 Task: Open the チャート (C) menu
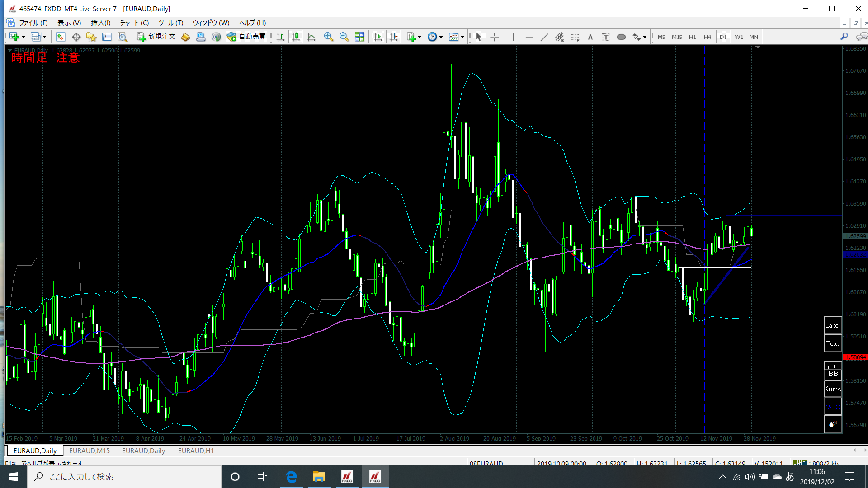pyautogui.click(x=135, y=23)
